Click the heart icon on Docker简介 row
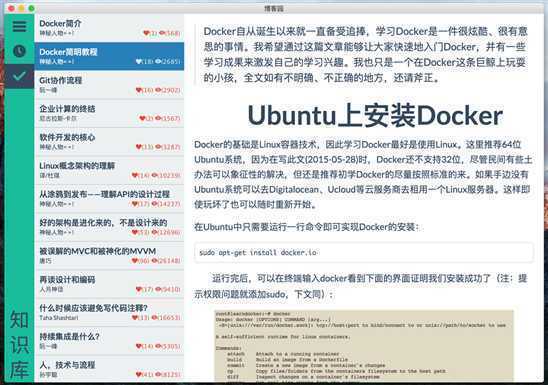Viewport: 548px width, 385px height. [x=146, y=33]
